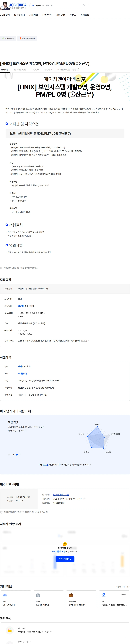130x644 pixels.
Task: Click the 산업(업종) briefcase icon
Action: coord(71,595)
